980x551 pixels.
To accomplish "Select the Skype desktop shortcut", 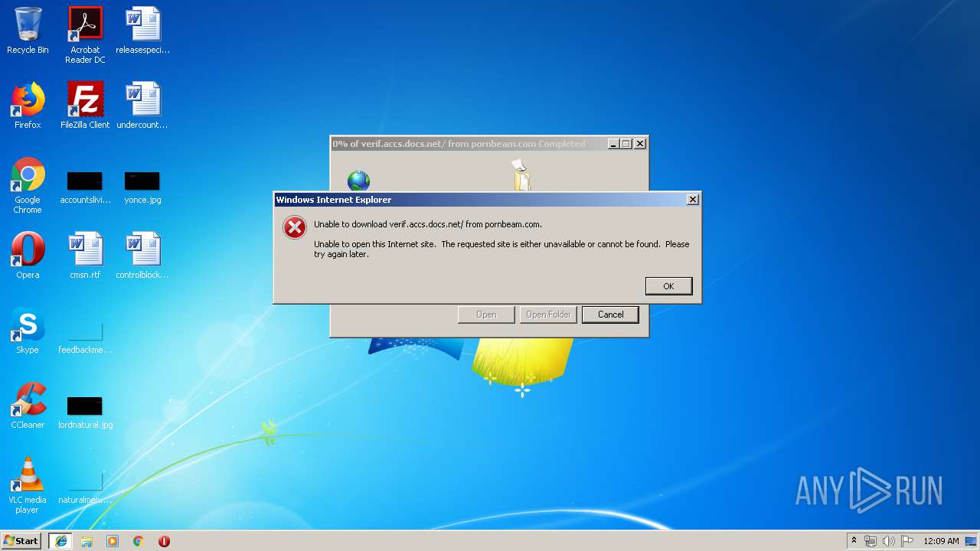I will pyautogui.click(x=28, y=331).
